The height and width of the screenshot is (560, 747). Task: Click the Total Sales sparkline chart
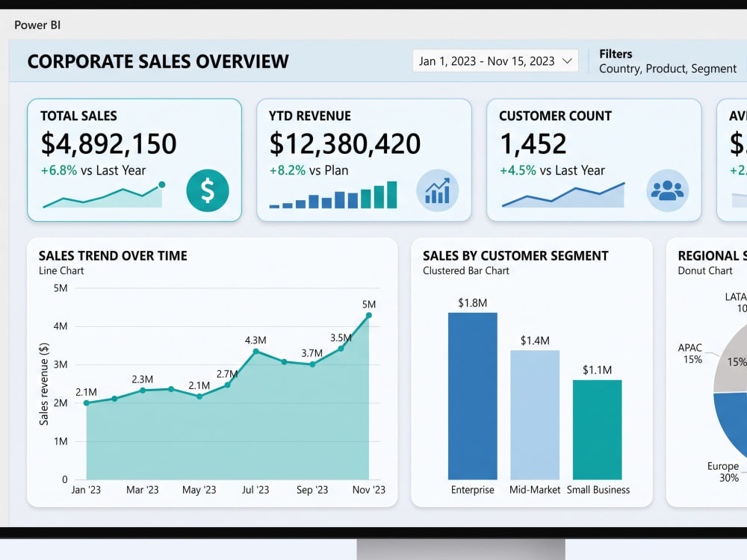tap(104, 195)
